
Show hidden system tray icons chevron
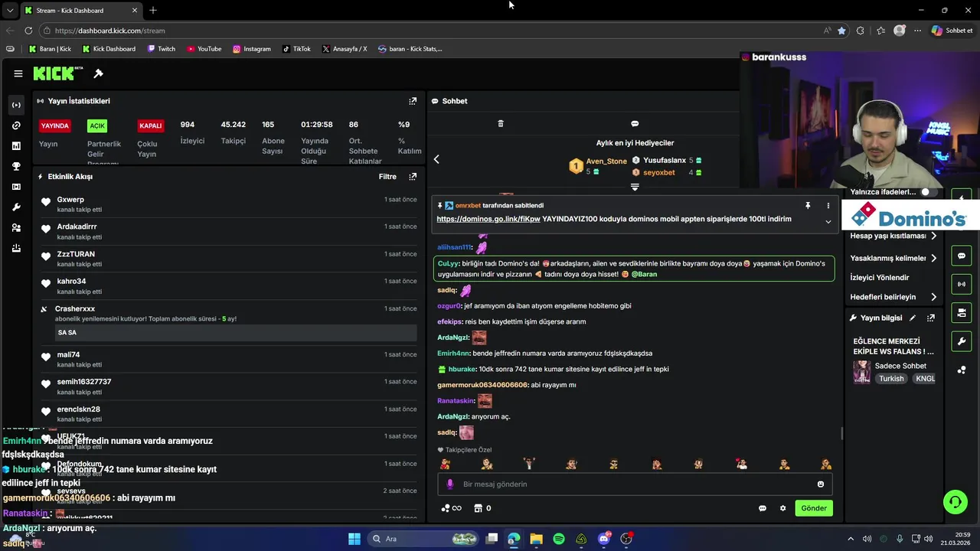850,539
